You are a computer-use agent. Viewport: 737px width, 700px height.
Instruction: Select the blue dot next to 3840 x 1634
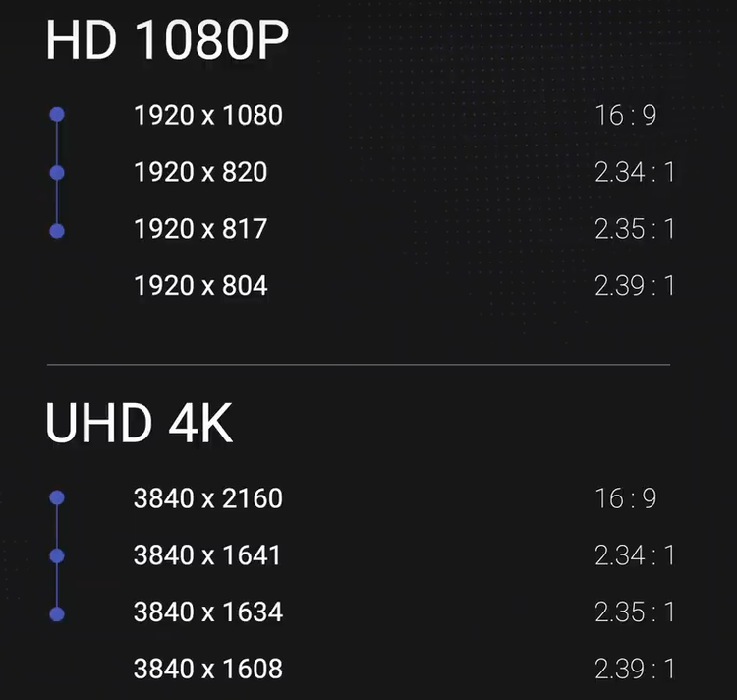click(57, 613)
